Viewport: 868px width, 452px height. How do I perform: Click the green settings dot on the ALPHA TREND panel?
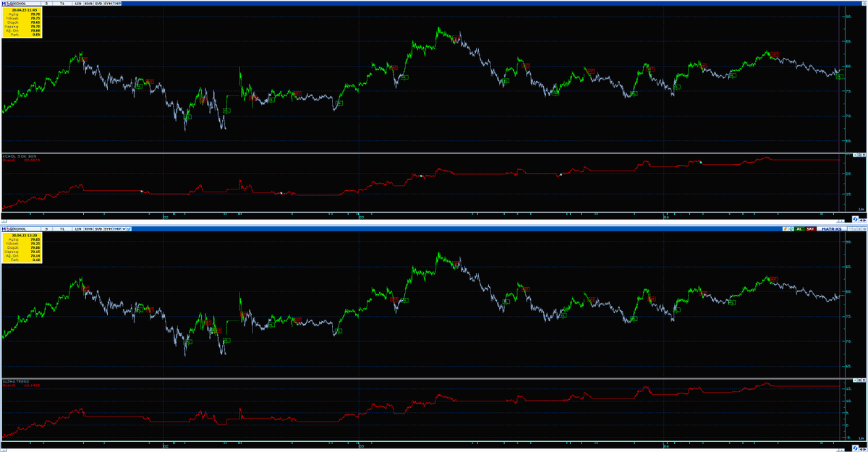[x=855, y=379]
